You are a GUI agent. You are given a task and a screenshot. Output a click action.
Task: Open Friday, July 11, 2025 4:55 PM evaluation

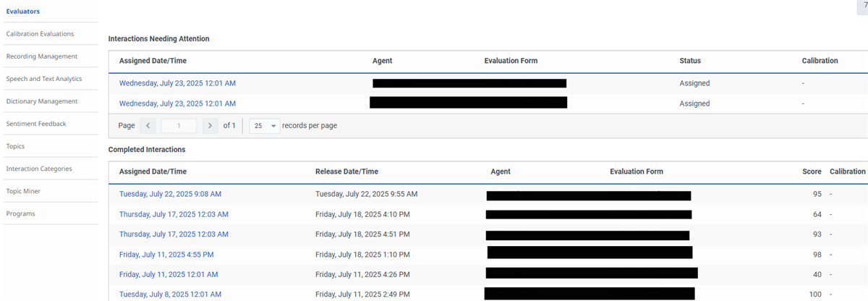point(166,254)
